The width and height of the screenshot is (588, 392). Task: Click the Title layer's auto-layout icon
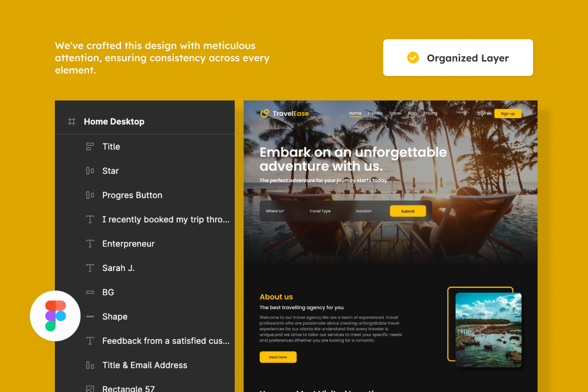pos(90,147)
